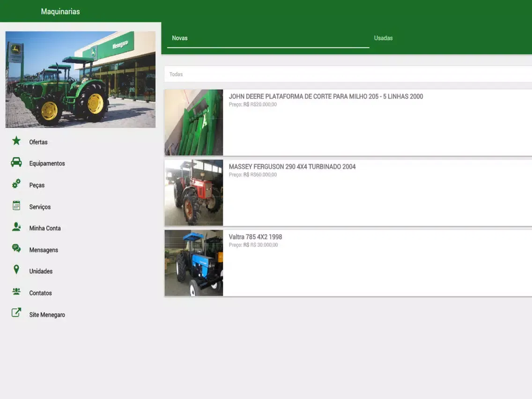Click the chat bubbles icon beside Mensagens
The height and width of the screenshot is (399, 532).
click(16, 248)
